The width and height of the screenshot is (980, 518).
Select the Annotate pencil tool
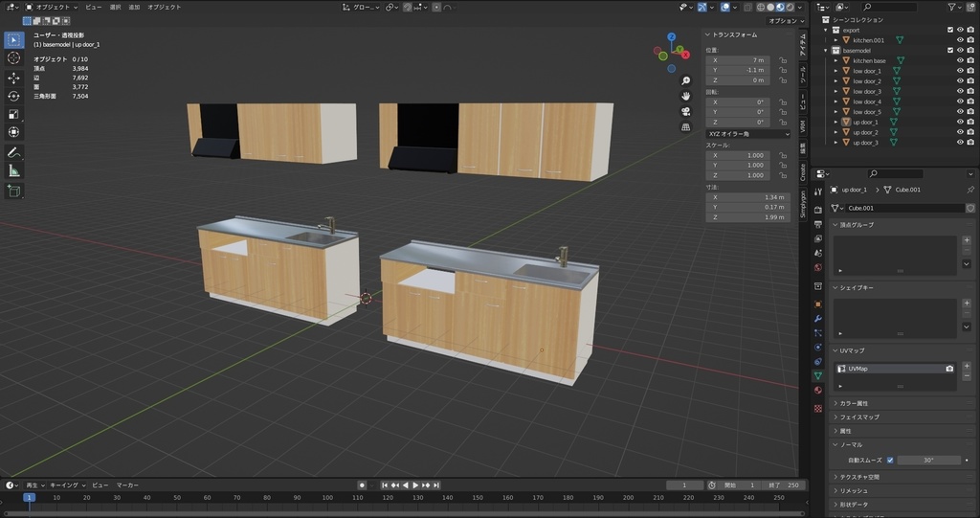coord(14,152)
